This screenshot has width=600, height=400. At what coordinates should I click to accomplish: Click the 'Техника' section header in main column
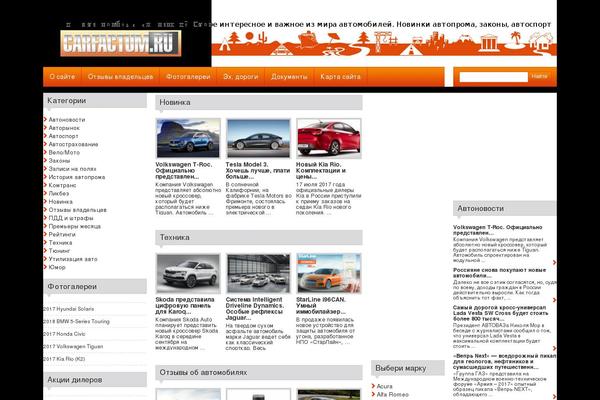point(259,238)
